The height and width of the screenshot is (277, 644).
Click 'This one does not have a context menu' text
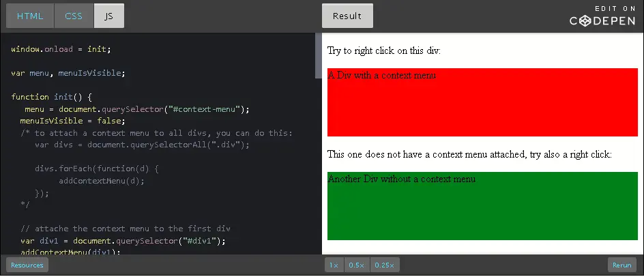(x=469, y=154)
